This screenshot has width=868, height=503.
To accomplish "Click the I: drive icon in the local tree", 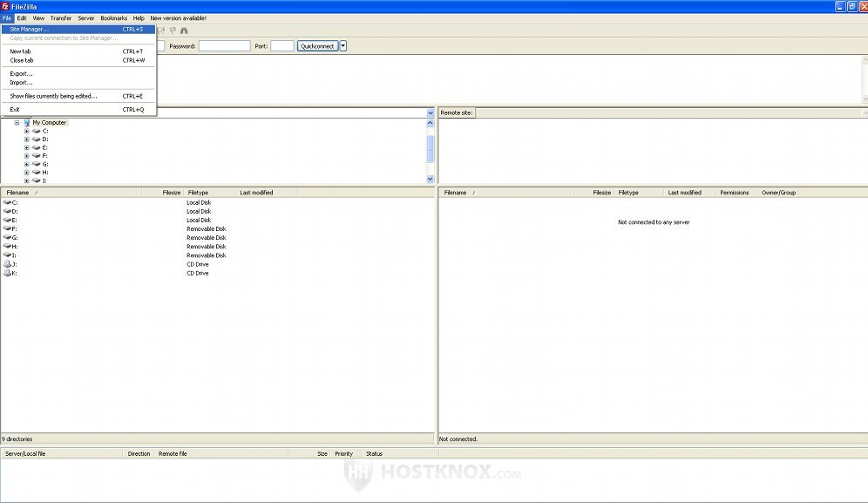I will click(x=37, y=180).
